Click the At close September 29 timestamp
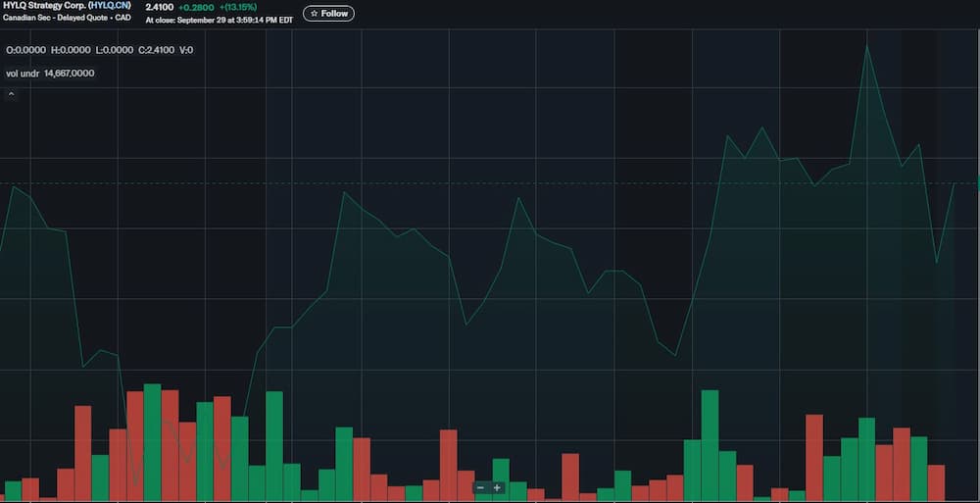Screen dimensions: 980x503 tap(219, 21)
